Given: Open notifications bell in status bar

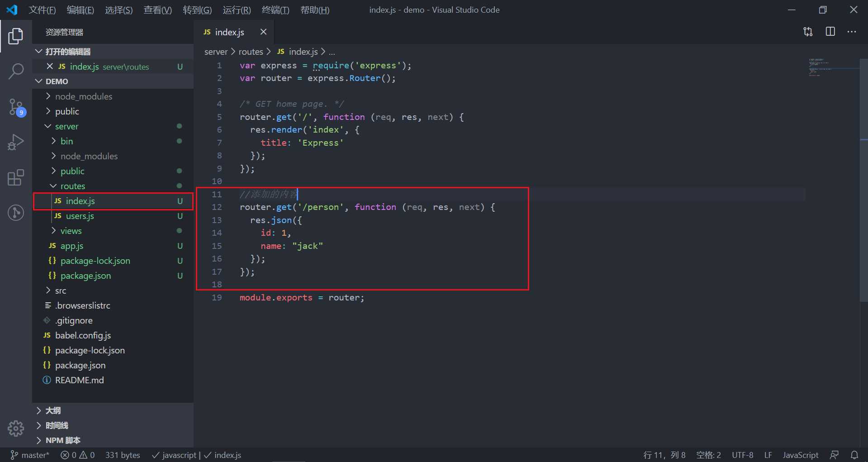Looking at the screenshot, I should click(854, 455).
